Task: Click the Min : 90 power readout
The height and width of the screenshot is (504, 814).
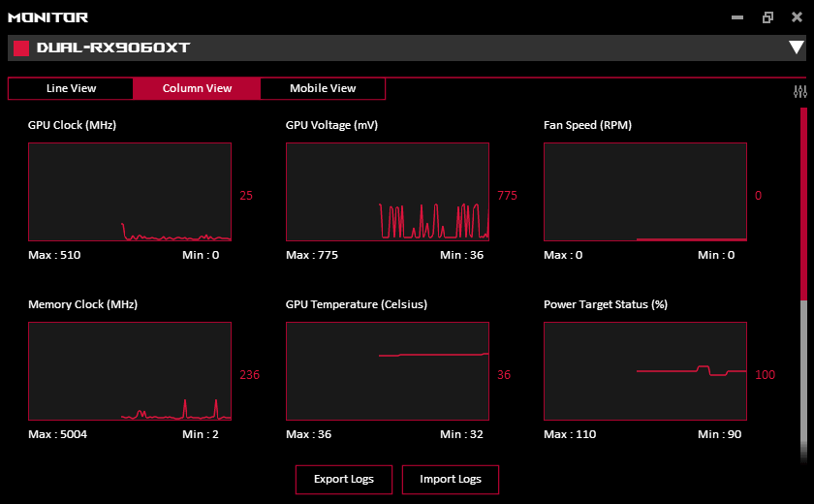Action: pos(719,434)
